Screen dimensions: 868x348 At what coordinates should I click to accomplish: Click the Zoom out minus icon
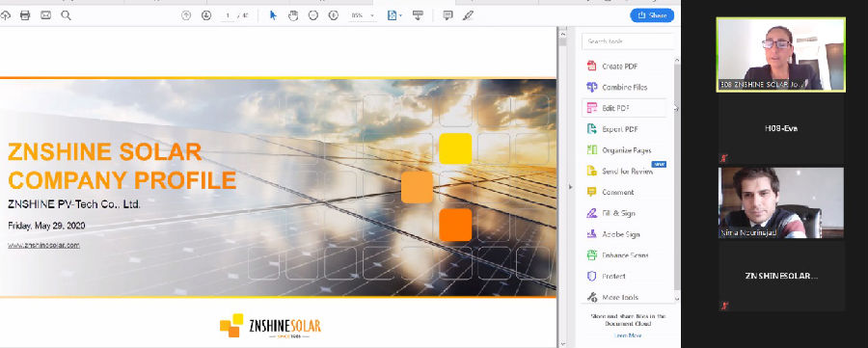[313, 15]
